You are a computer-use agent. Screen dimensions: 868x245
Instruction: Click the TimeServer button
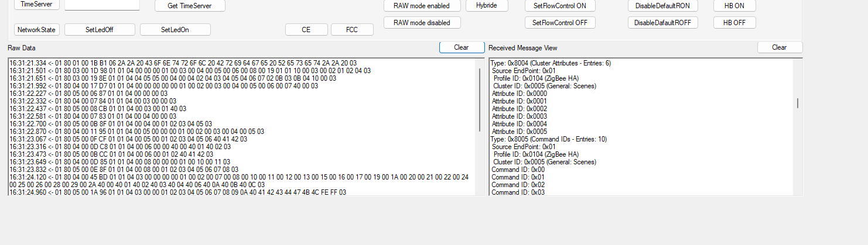(36, 5)
